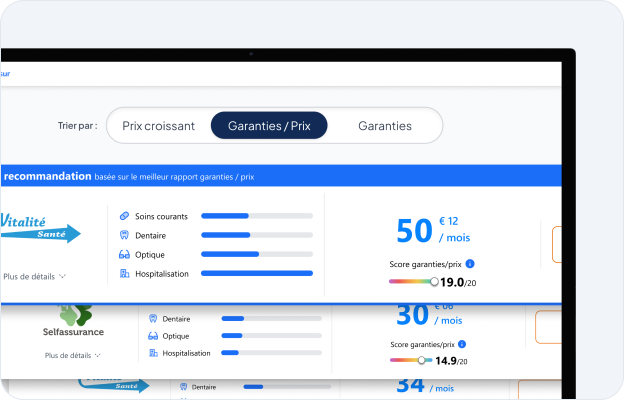The width and height of the screenshot is (624, 400).
Task: Expand Plus de détails for Vitalité Santé
Action: coord(35,276)
